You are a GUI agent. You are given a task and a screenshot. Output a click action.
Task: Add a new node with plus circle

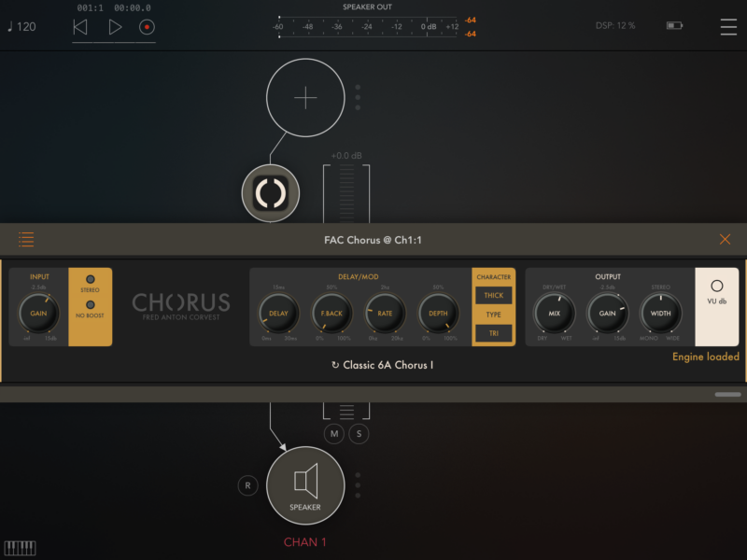(x=305, y=98)
